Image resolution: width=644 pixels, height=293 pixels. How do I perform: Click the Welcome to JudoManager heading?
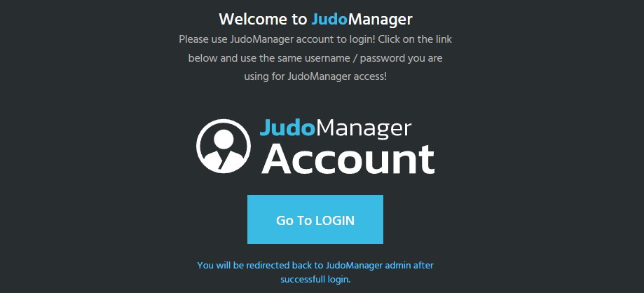315,19
